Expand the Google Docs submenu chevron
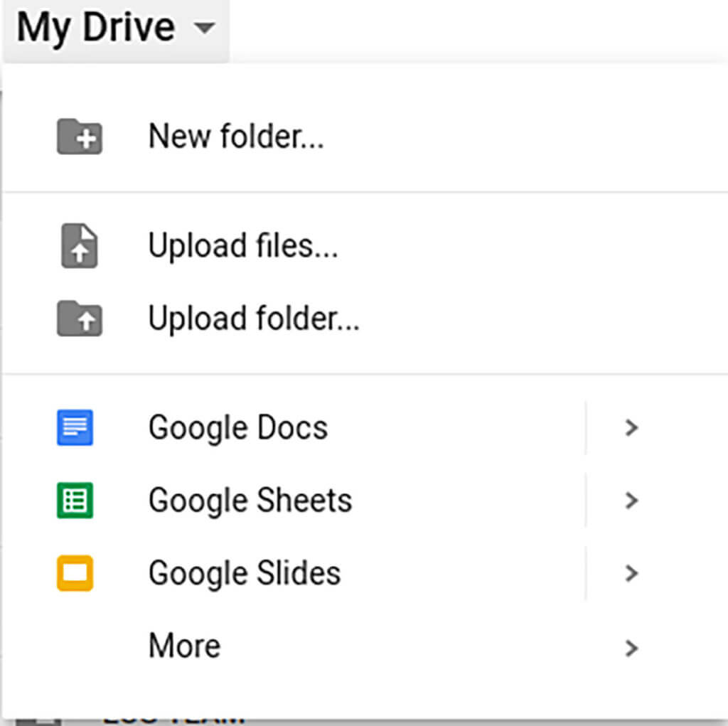The width and height of the screenshot is (728, 726). [631, 428]
